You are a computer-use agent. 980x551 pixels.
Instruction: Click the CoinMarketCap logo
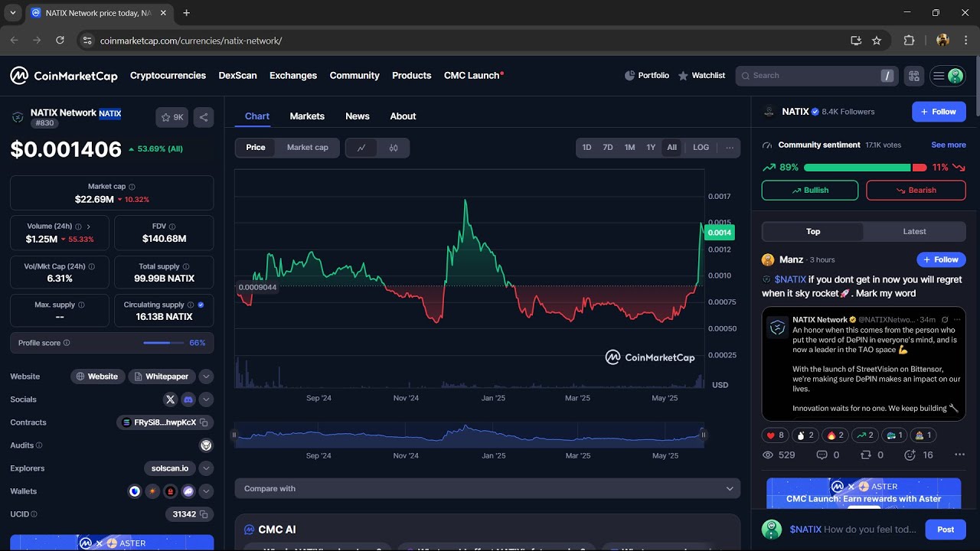[64, 76]
